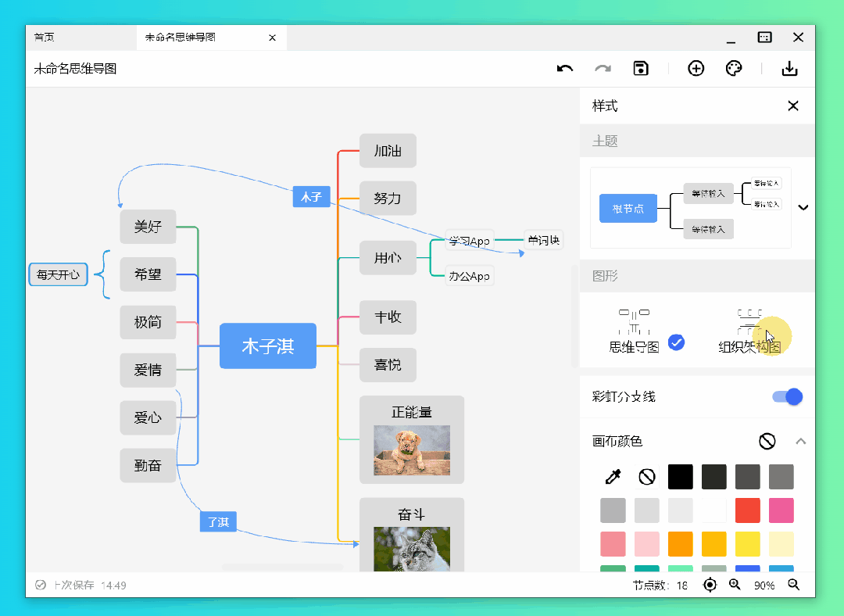Click the locate-center icon in the status bar
Viewport: 844px width, 616px height.
[710, 585]
